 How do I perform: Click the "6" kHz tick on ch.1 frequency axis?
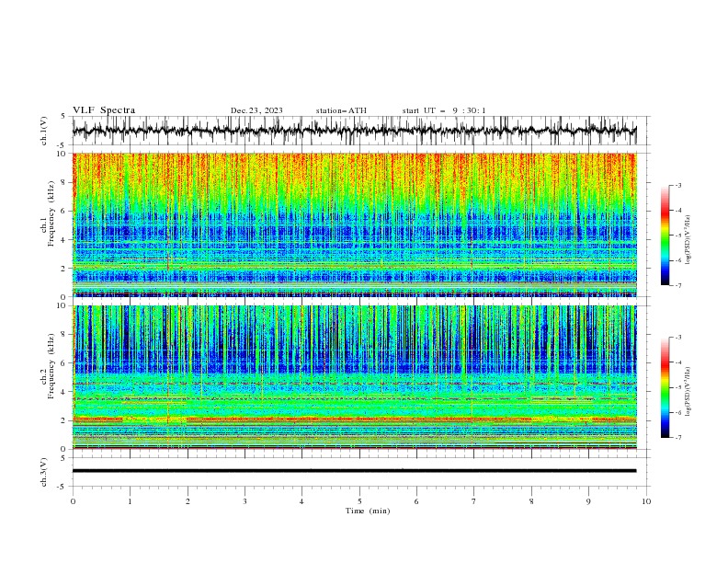coord(63,211)
